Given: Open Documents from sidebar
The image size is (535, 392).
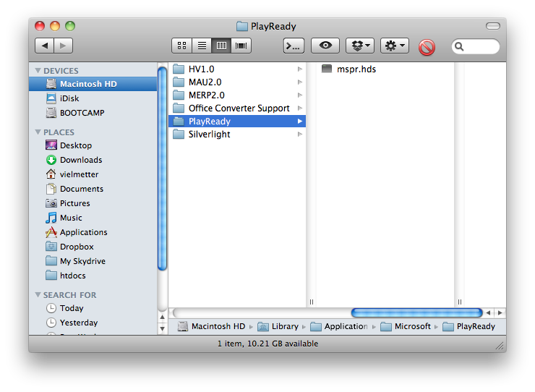Looking at the screenshot, I should 93,189.
